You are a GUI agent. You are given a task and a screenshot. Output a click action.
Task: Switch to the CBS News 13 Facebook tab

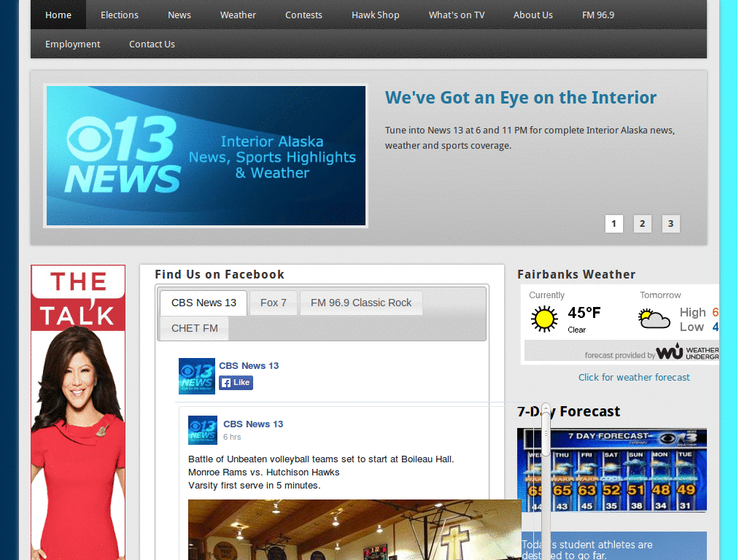point(204,303)
